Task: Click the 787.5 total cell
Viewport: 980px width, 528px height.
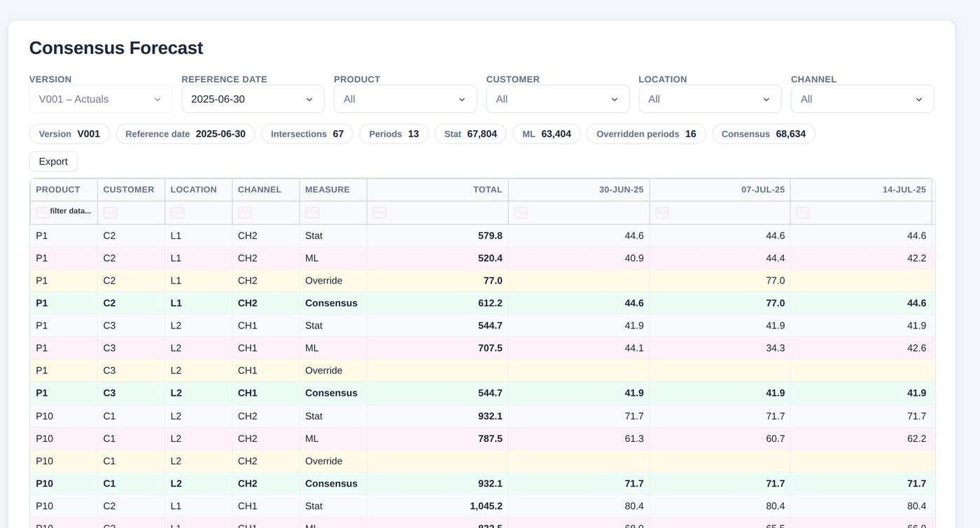Action: tap(437, 438)
